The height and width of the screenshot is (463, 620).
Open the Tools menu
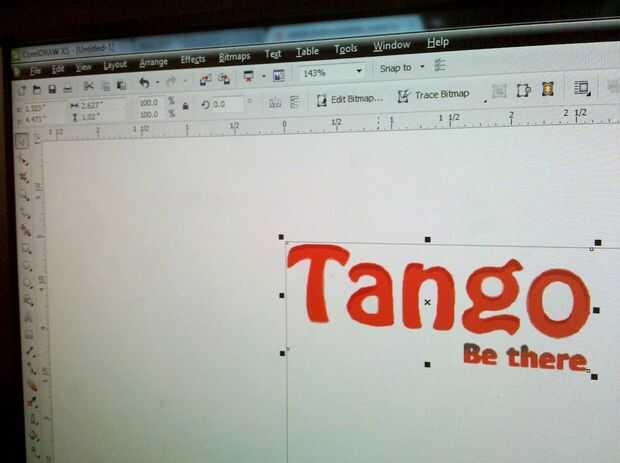[x=346, y=49]
